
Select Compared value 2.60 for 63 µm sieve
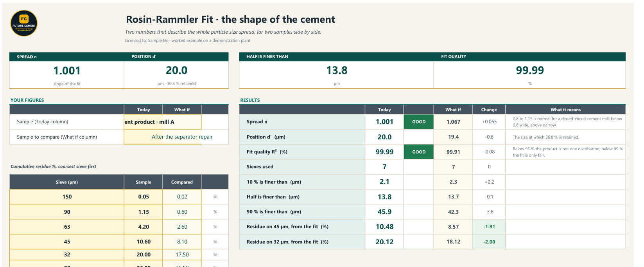[182, 227]
